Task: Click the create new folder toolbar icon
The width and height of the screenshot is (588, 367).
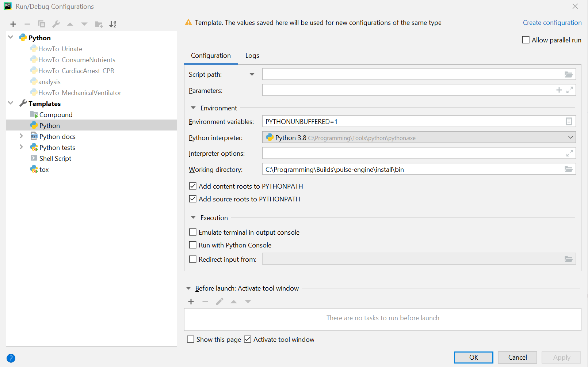Action: [x=99, y=24]
